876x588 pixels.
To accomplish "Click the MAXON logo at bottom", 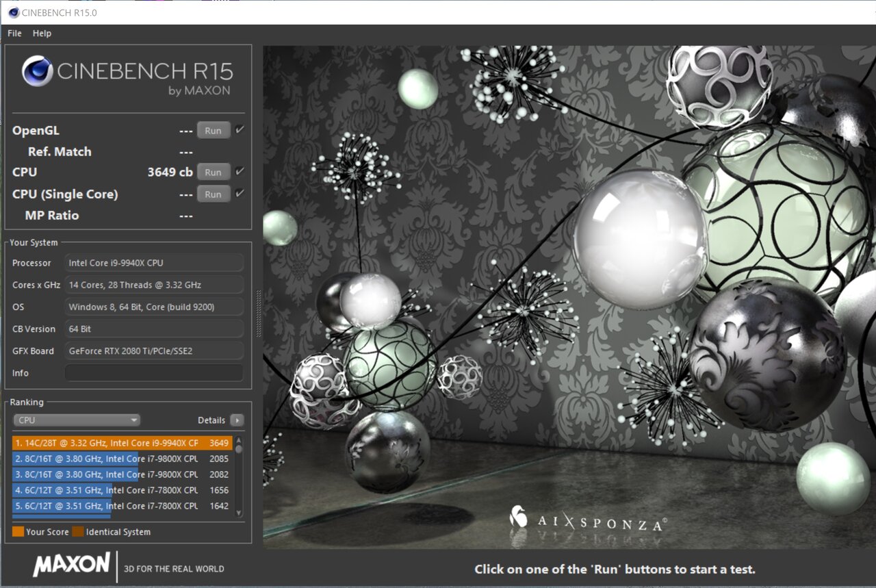I will (71, 565).
